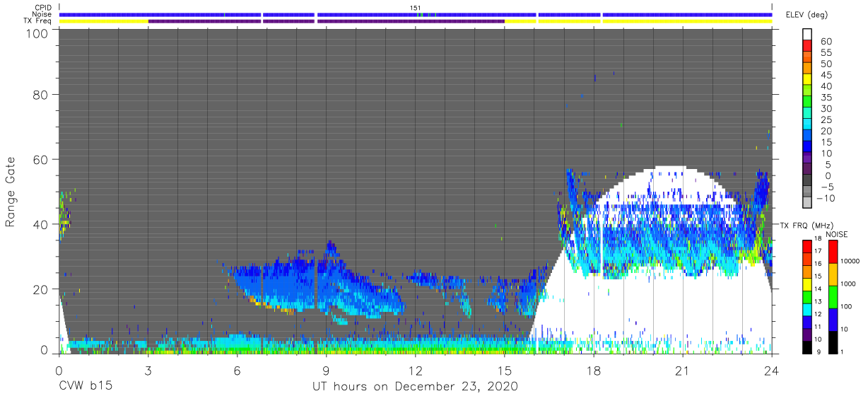Click the "80" range gate tick label
The image size is (868, 401).
(41, 94)
